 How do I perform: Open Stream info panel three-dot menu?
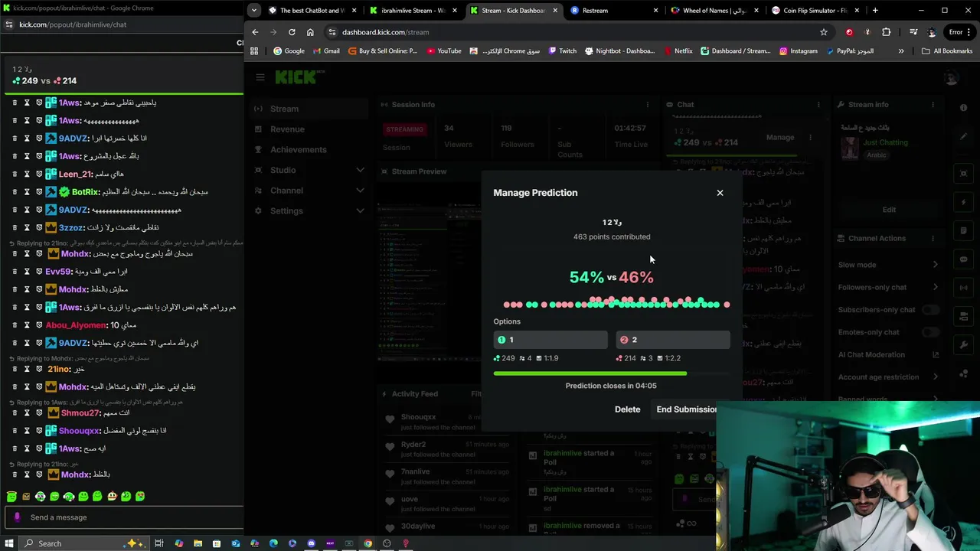pos(933,105)
